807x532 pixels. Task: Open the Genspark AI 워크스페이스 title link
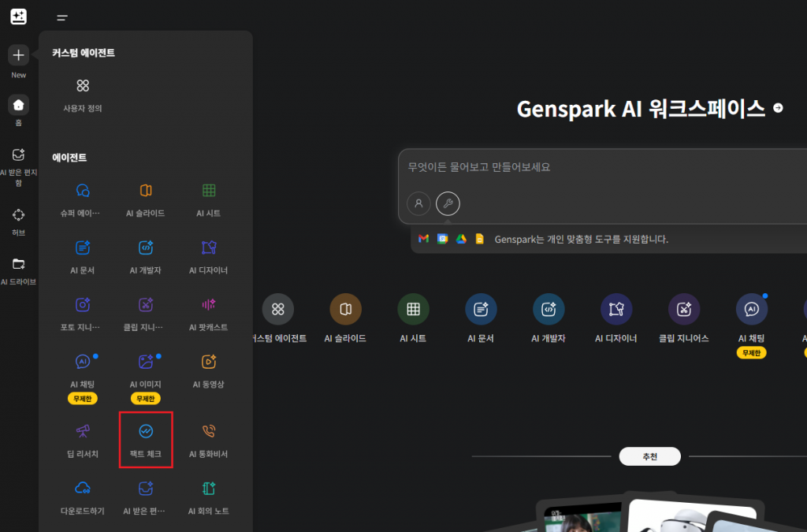(x=645, y=110)
